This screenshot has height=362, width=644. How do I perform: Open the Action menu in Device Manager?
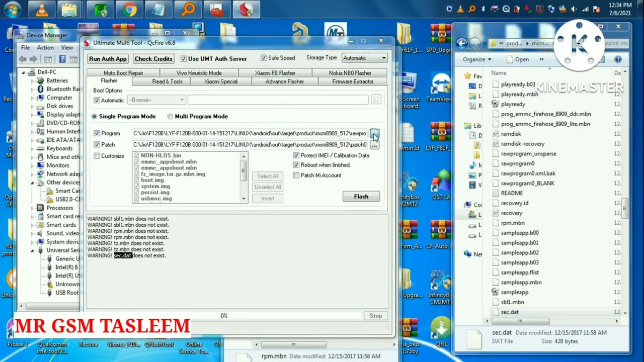[x=45, y=47]
